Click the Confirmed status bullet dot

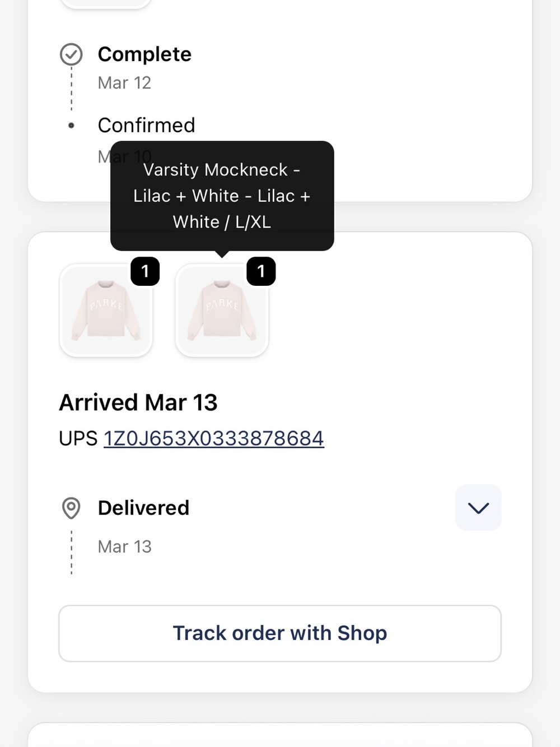click(71, 126)
